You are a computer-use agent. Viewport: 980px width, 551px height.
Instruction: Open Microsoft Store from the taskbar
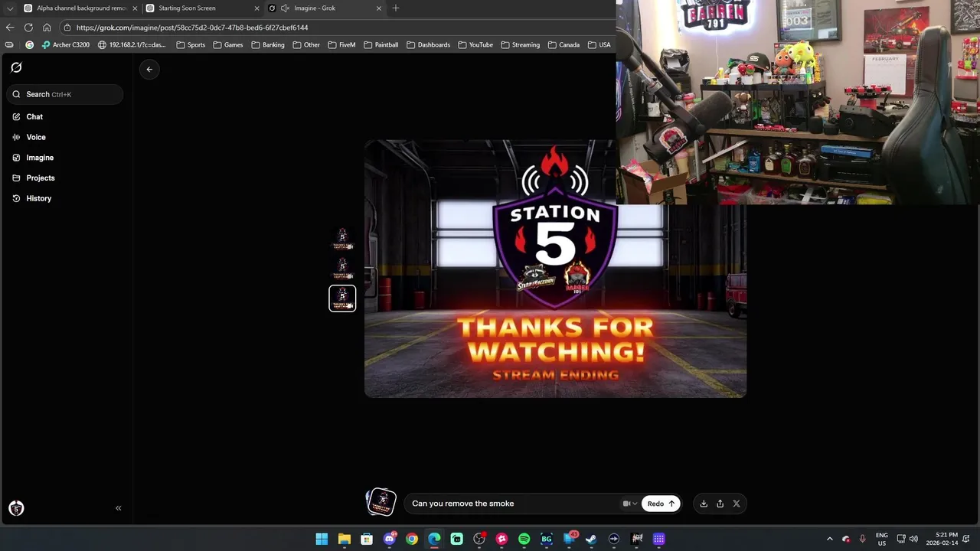click(x=367, y=539)
